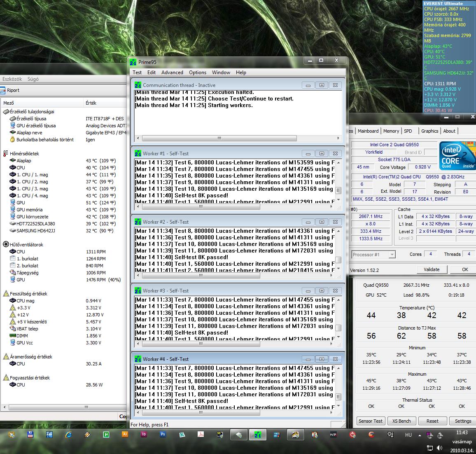Image resolution: width=476 pixels, height=454 pixels.
Task: Open the Test menu in Prime95
Action: point(137,72)
